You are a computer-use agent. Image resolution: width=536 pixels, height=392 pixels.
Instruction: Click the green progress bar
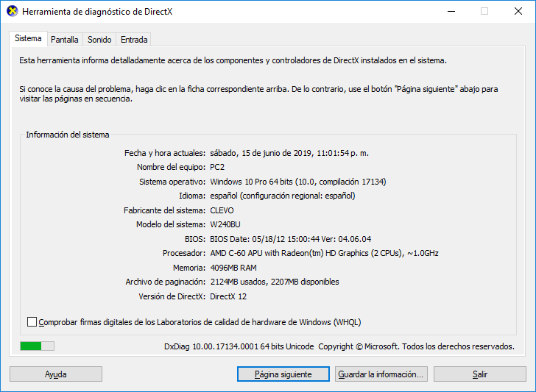[37, 346]
